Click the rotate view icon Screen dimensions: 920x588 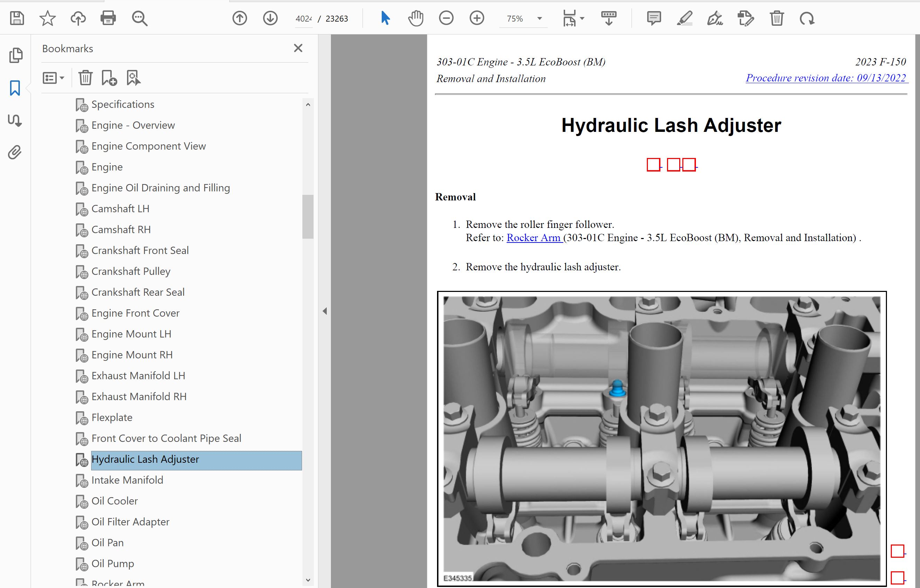pyautogui.click(x=807, y=18)
